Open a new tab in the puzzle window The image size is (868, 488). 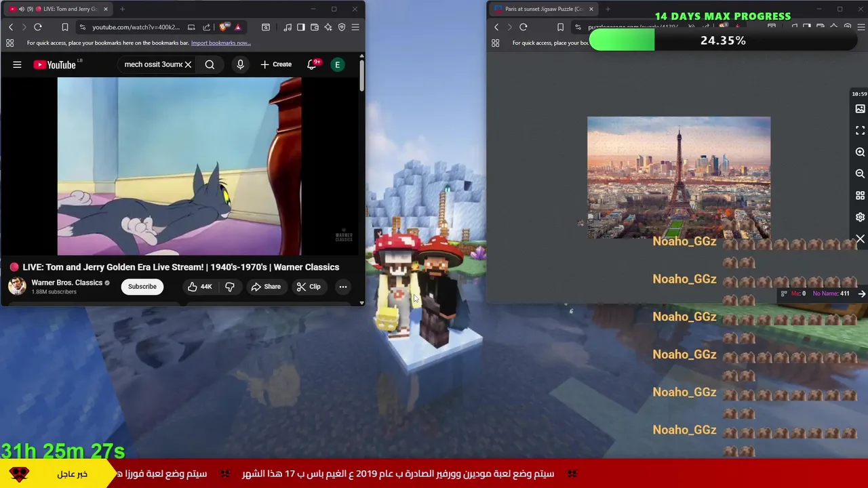coord(608,9)
